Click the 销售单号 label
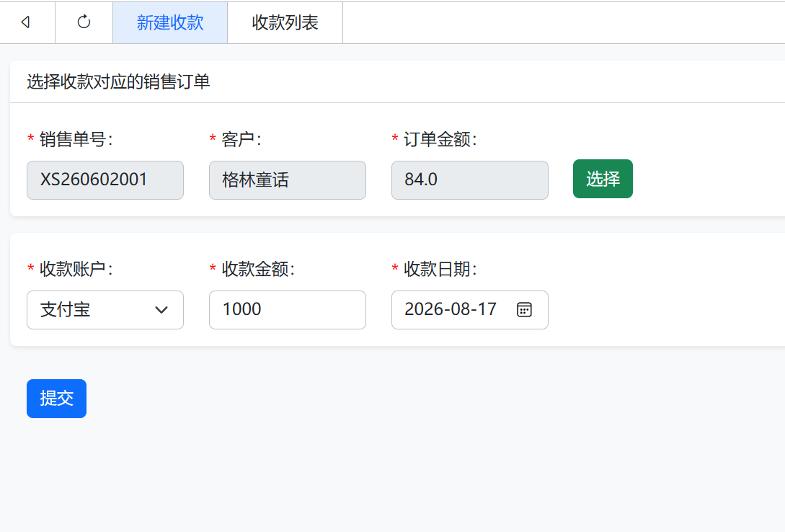The height and width of the screenshot is (532, 785). [76, 140]
